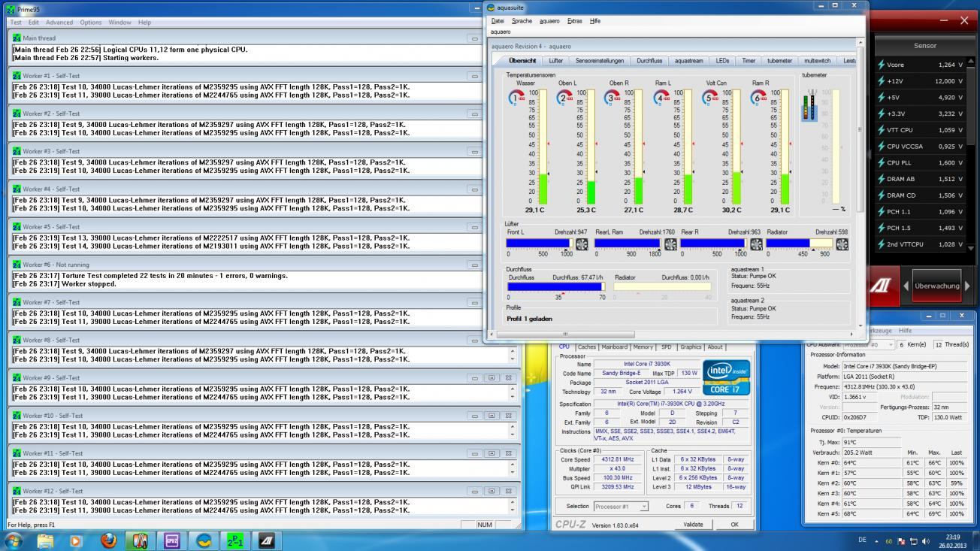Click the next arrow beside Überwachung
Image resolution: width=980 pixels, height=551 pixels.
pos(967,286)
